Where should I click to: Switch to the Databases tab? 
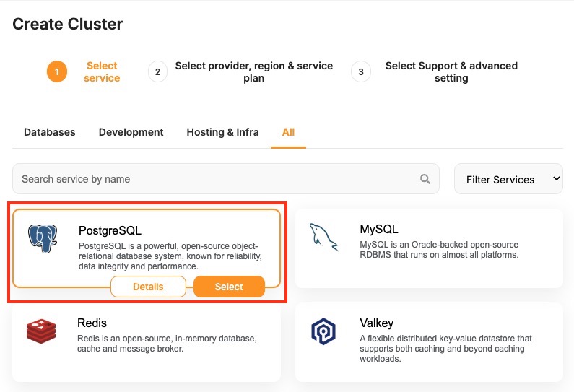[50, 132]
